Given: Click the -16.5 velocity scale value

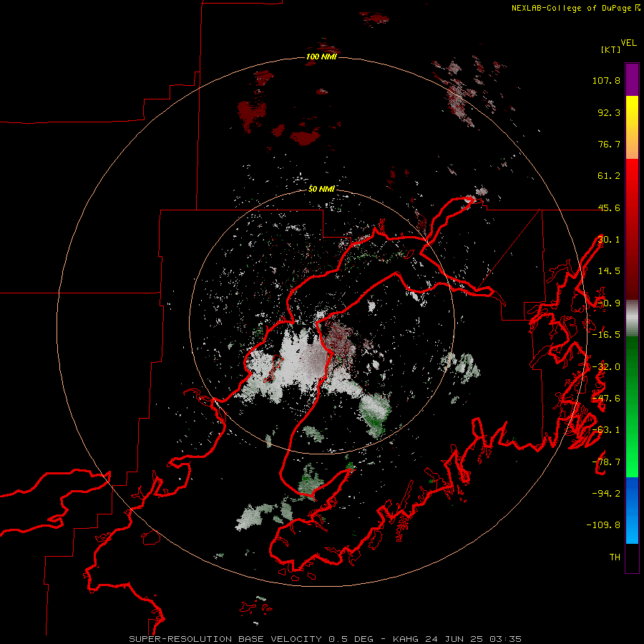Looking at the screenshot, I should (x=606, y=335).
